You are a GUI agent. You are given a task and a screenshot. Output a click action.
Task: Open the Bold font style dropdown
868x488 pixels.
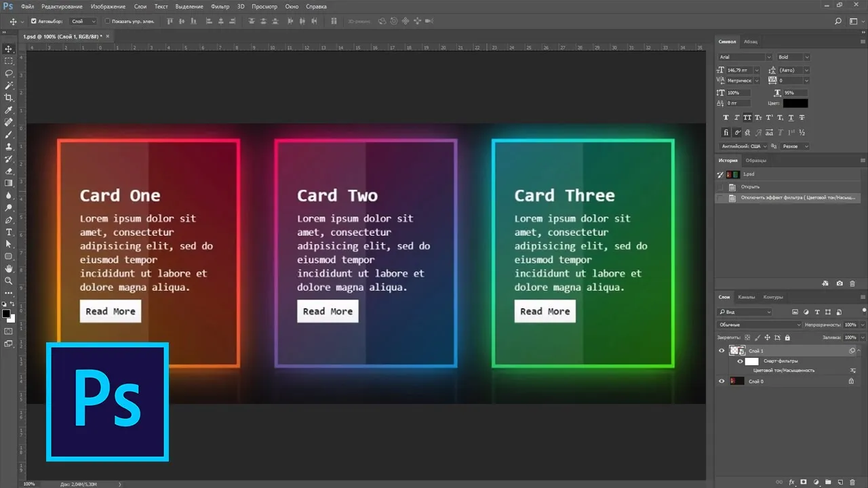(x=793, y=58)
